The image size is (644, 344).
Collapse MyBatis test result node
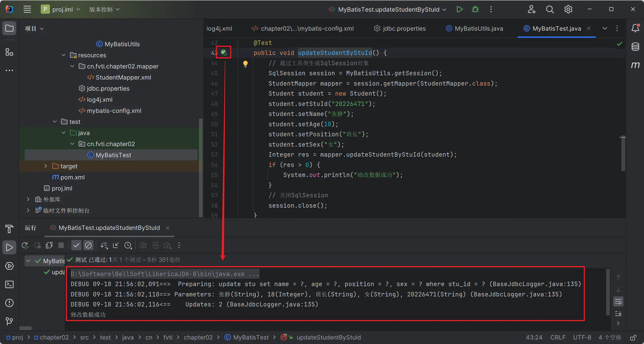28,261
